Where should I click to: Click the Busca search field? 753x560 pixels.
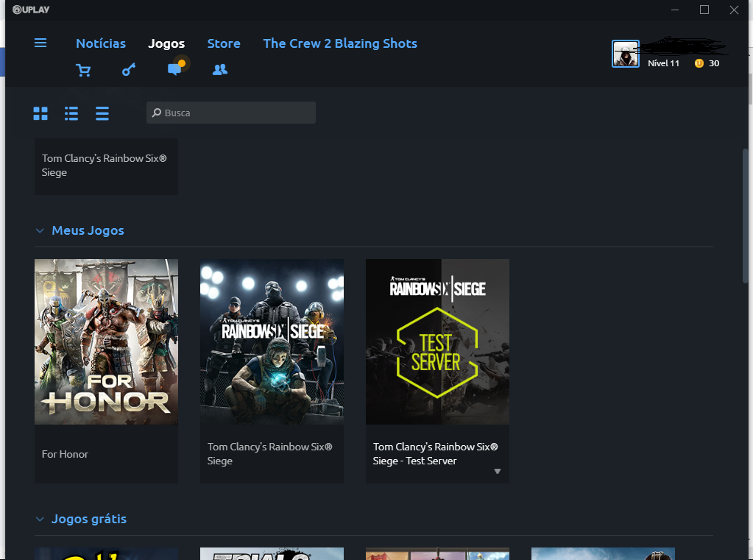231,113
